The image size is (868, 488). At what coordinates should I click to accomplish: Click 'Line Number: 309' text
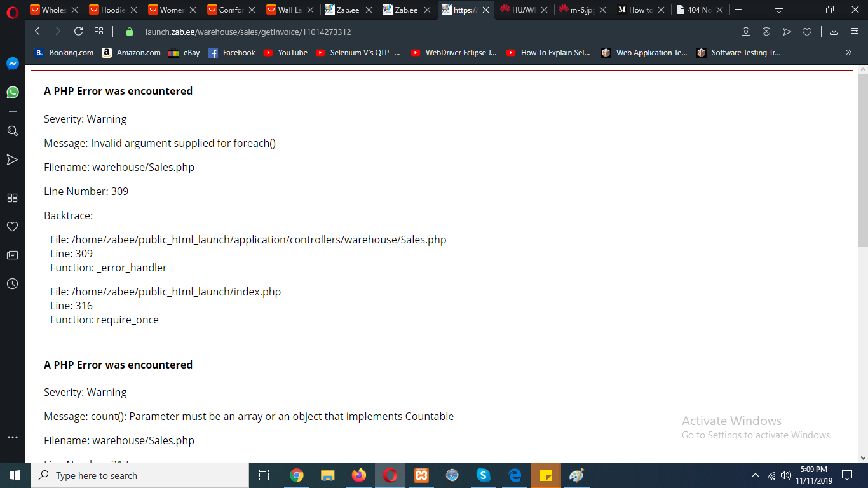pyautogui.click(x=86, y=191)
